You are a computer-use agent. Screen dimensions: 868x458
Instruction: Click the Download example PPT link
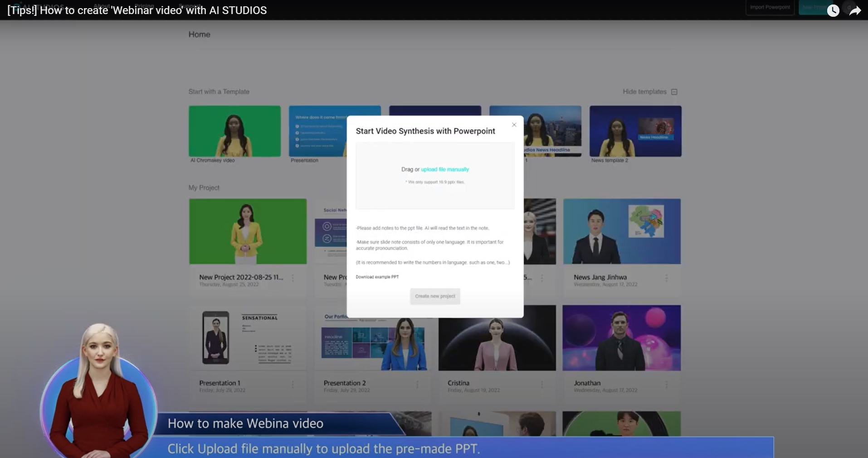(377, 277)
